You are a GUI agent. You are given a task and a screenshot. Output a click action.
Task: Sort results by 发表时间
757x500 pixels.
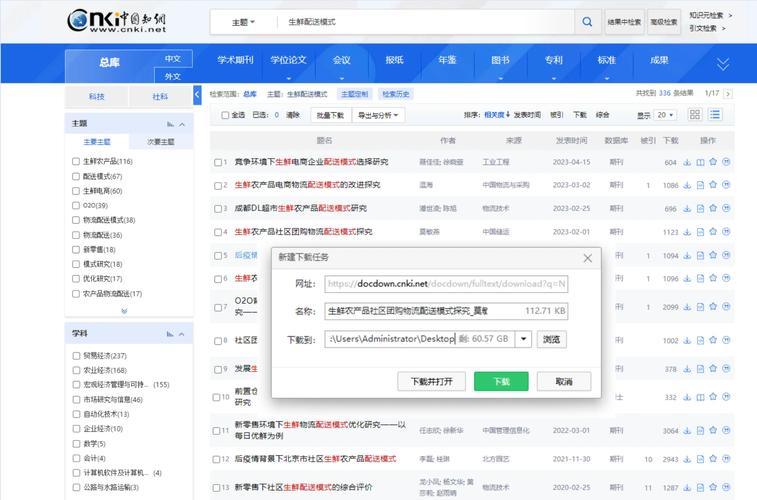tap(527, 115)
